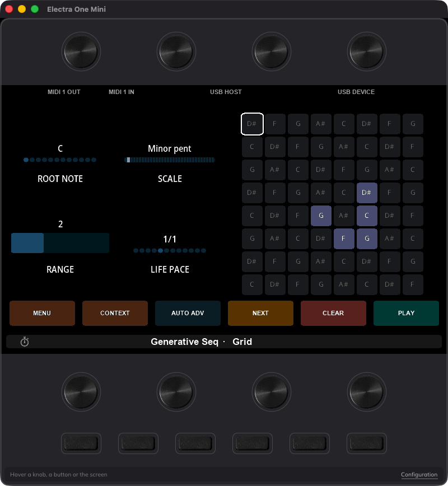Open the CONTEXT button

coord(115,313)
